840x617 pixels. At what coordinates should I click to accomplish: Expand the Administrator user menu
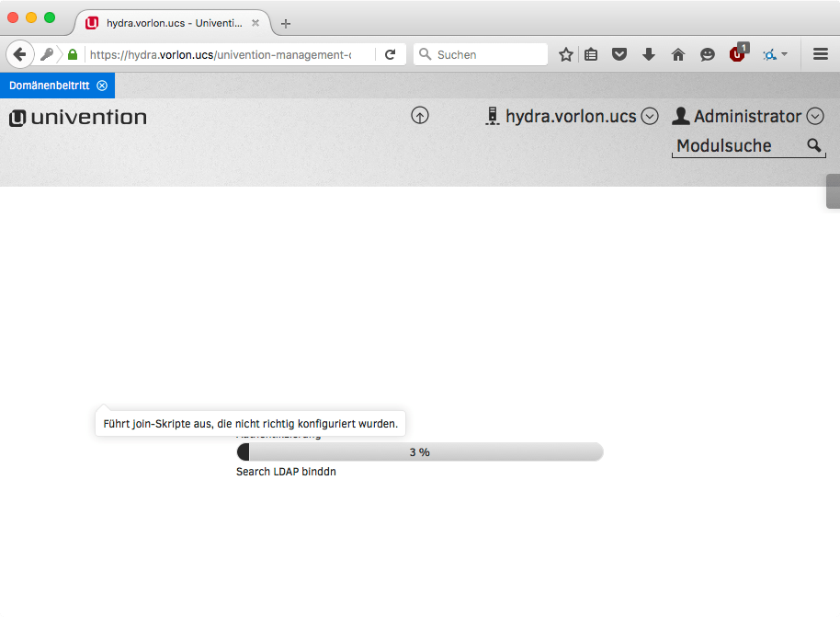point(815,116)
